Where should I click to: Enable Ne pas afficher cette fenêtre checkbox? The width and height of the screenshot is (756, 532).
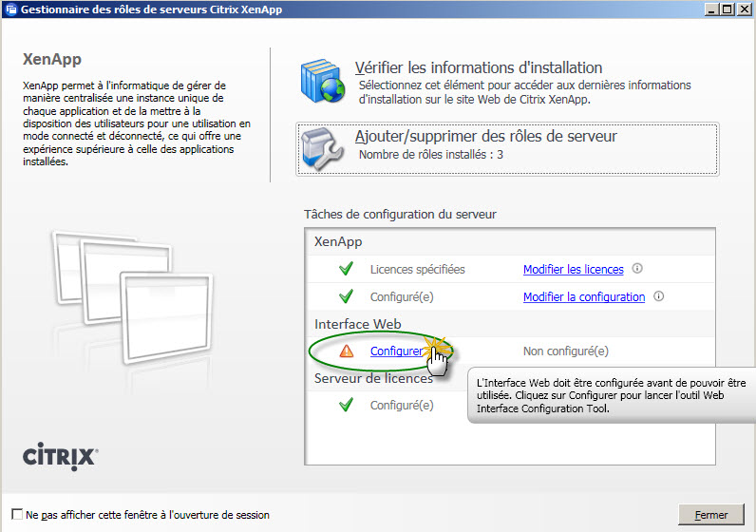click(x=17, y=514)
